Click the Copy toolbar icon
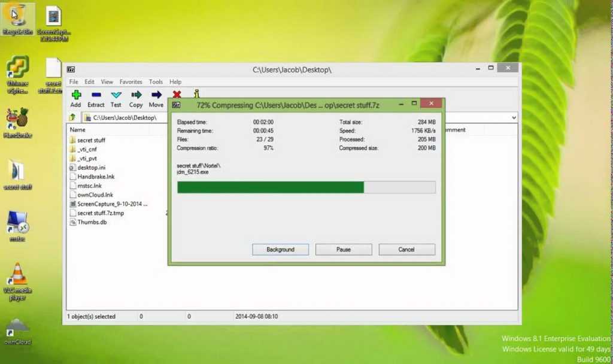The height and width of the screenshot is (364, 613). click(x=136, y=95)
